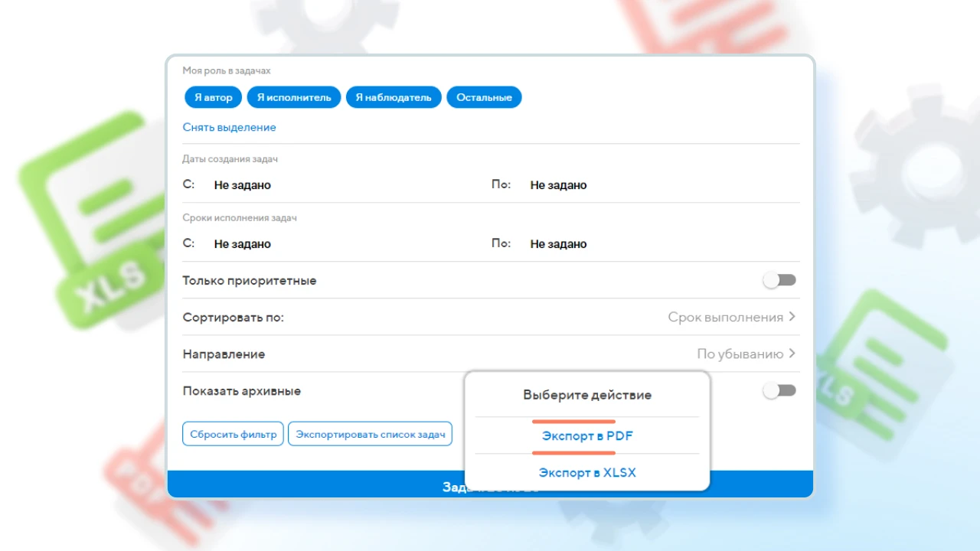Click the "Направление" label

[x=224, y=354]
